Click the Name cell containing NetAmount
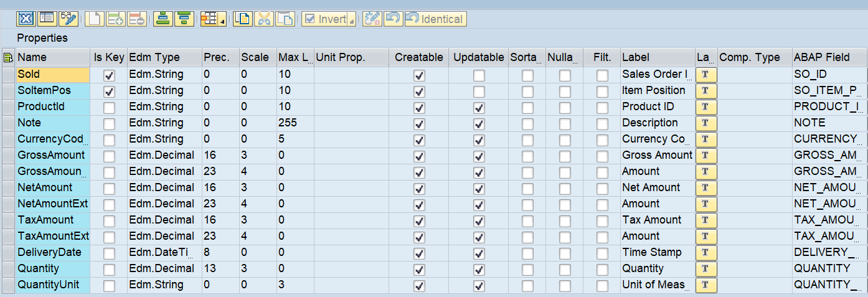 pyautogui.click(x=53, y=188)
